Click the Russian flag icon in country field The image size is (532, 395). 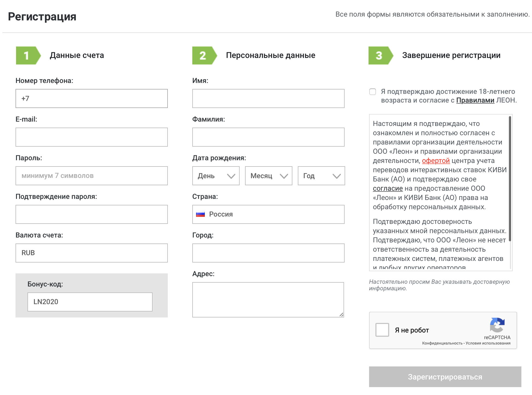200,214
